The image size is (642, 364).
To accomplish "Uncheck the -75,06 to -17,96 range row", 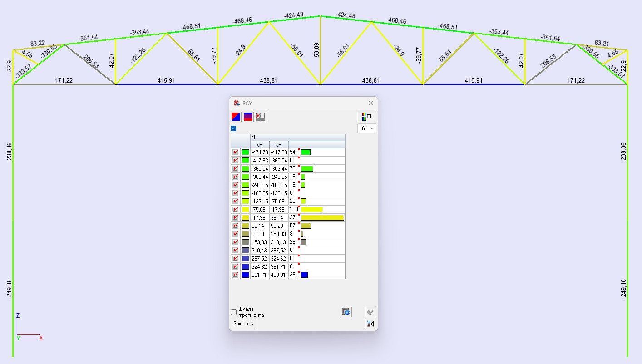I will [x=236, y=210].
